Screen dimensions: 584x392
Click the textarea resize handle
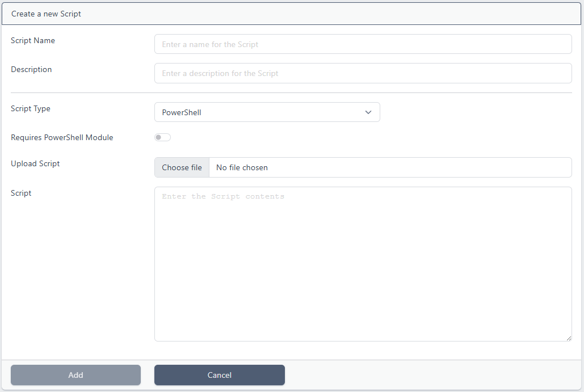coord(568,338)
